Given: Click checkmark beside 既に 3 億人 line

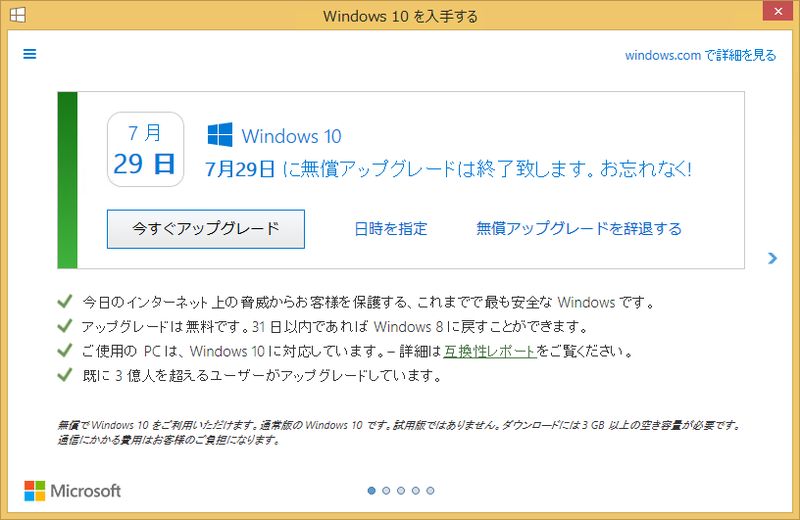Looking at the screenshot, I should pos(65,375).
